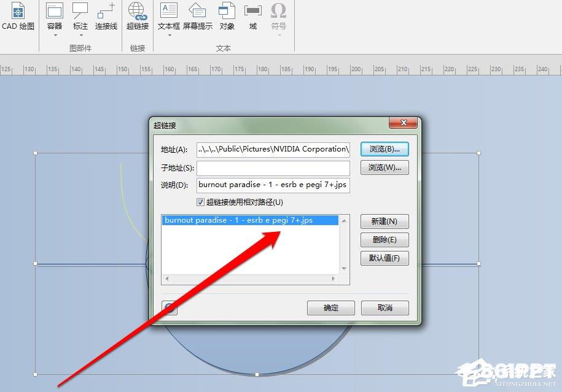This screenshot has width=562, height=392.
Task: Click the 符号 symbol icon
Action: coord(278,11)
